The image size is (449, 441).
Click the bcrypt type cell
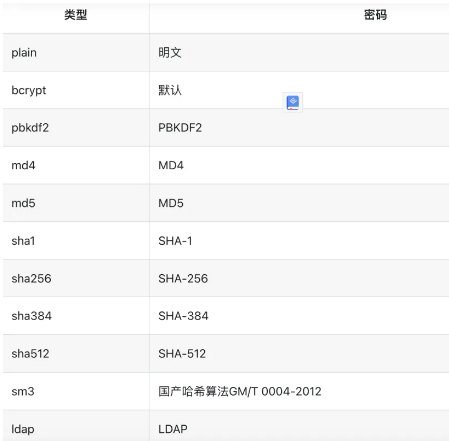point(76,90)
